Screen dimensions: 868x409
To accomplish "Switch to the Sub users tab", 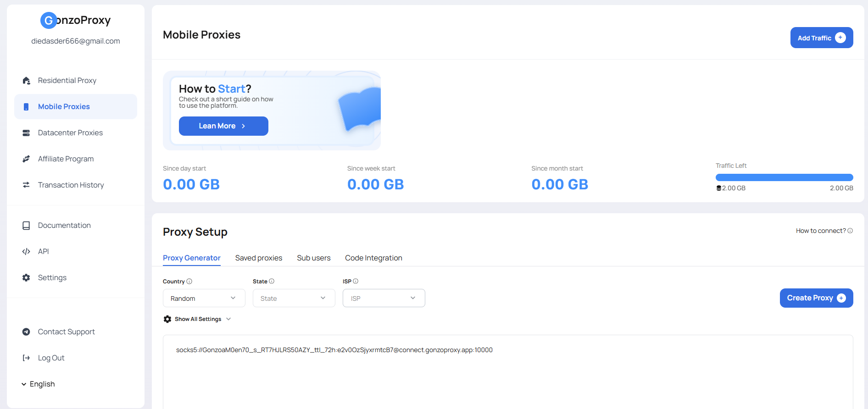I will click(x=314, y=258).
